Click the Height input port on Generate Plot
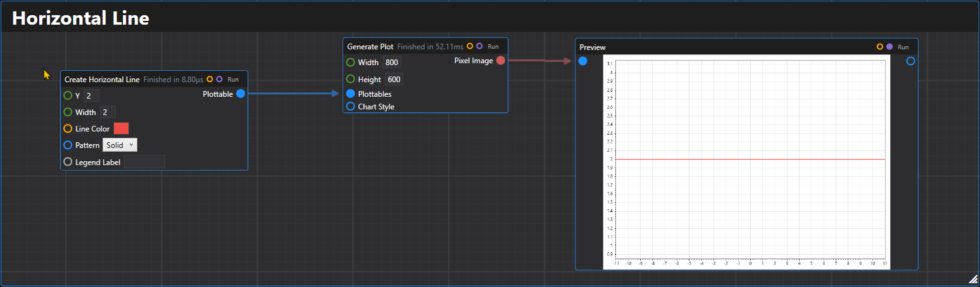Viewport: 980px width, 287px height. [x=351, y=80]
